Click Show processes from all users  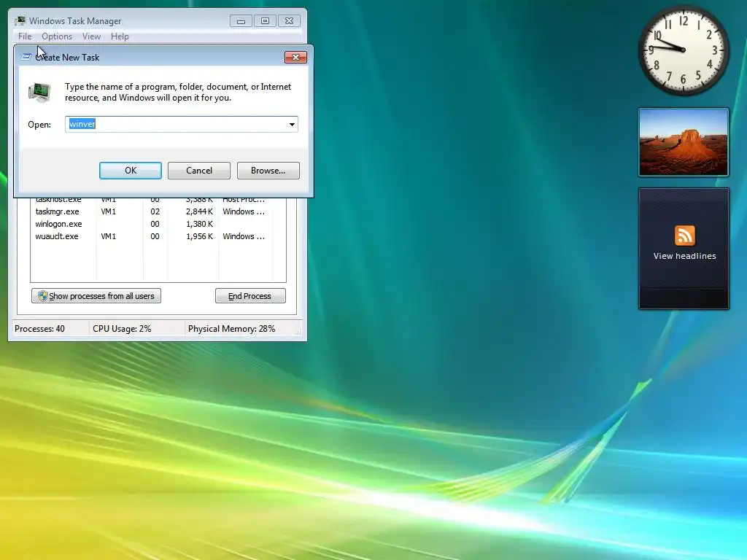coord(96,296)
